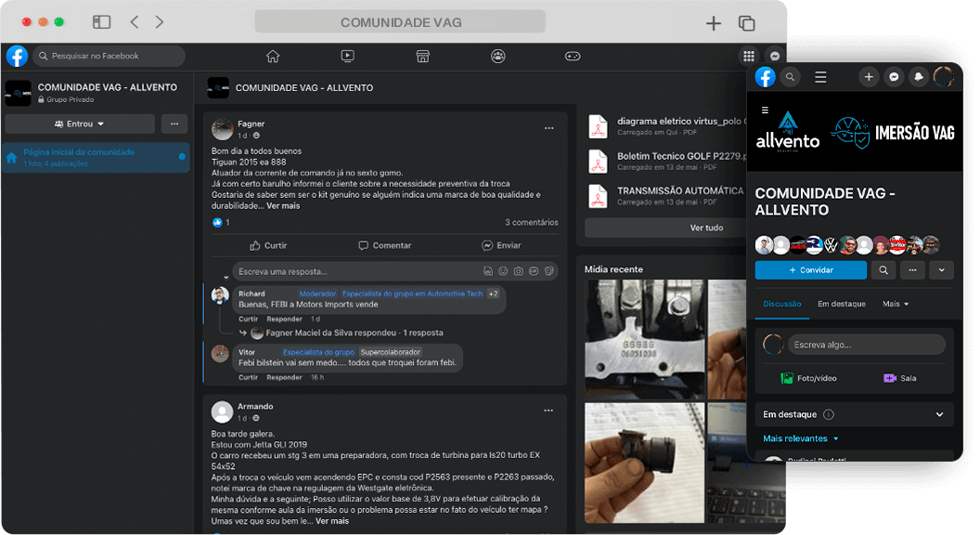Click Pesquisar no Facebook search field
980x535 pixels.
coord(109,56)
